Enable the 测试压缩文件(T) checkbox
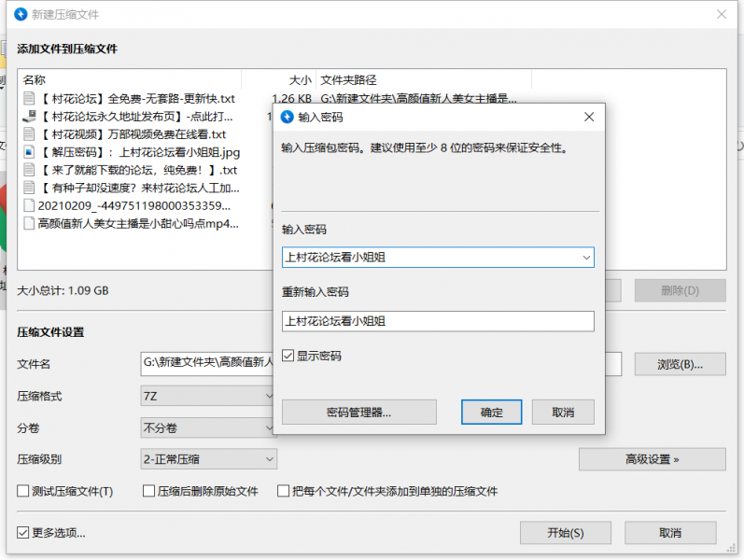 (23, 491)
